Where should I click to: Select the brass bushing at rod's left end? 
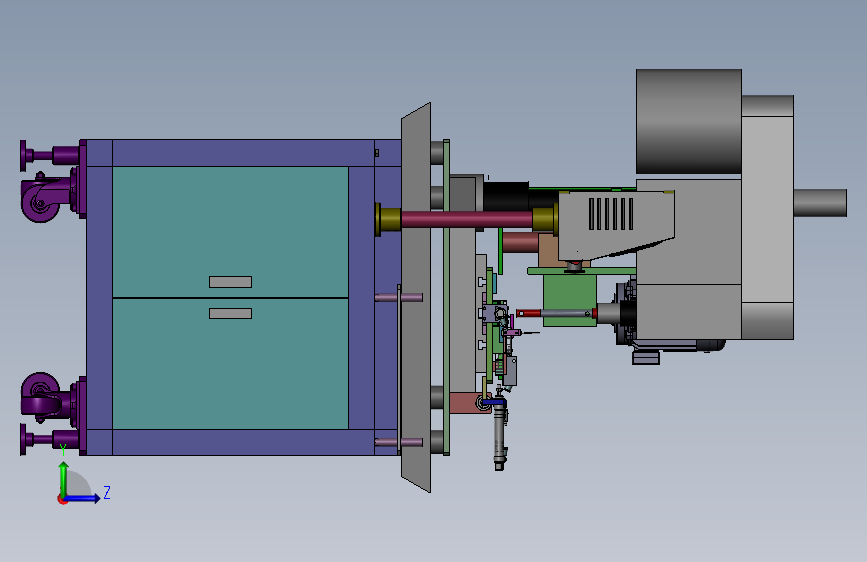[388, 220]
